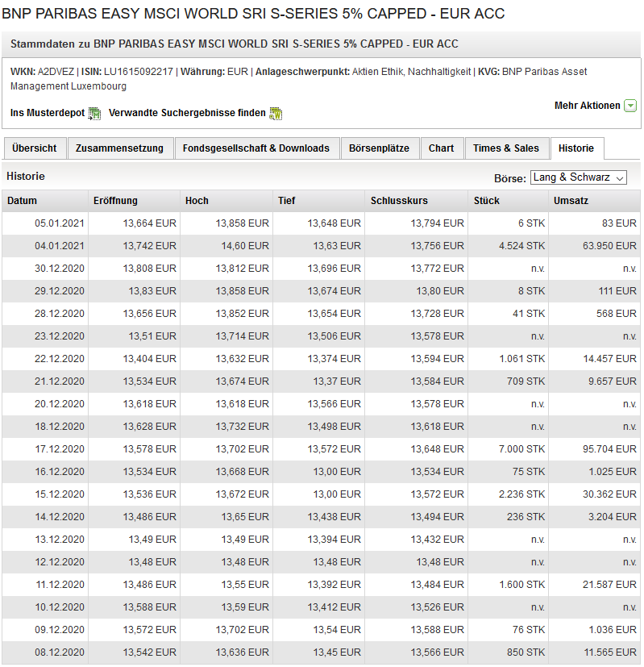
Task: Select date cell 13.12.2020
Action: (60, 540)
